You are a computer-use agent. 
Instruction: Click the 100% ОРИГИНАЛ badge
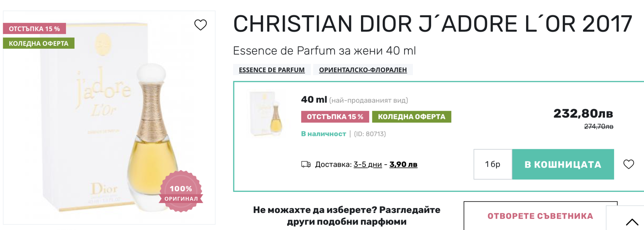pos(181,192)
